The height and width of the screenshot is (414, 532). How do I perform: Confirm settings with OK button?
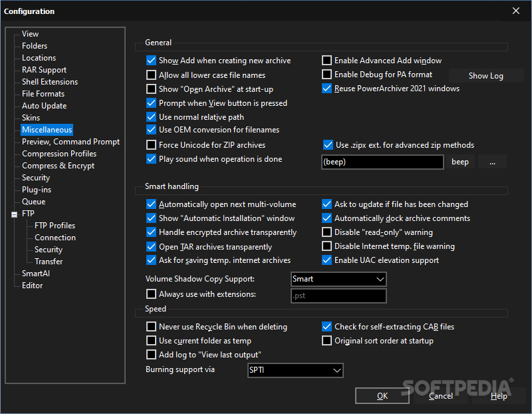click(x=382, y=396)
